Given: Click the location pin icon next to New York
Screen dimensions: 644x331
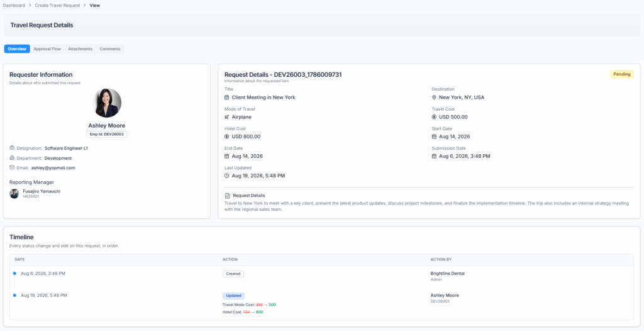Looking at the screenshot, I should 434,98.
